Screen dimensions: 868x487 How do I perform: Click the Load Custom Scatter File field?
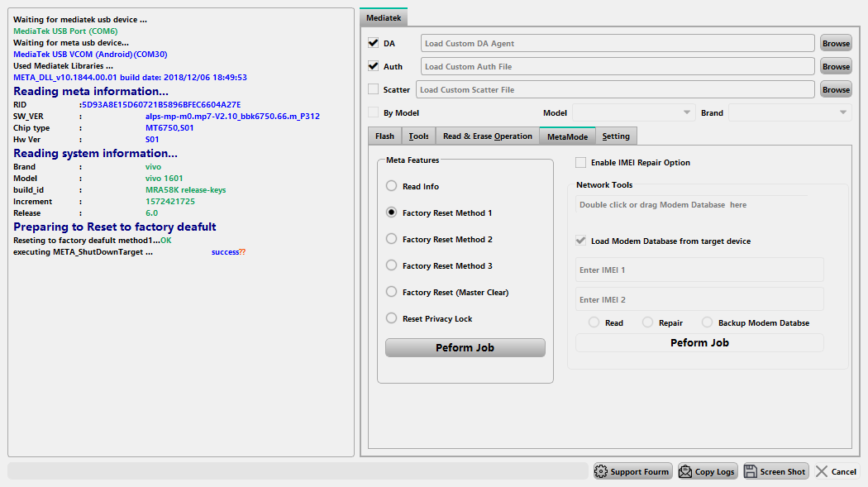[x=615, y=89]
